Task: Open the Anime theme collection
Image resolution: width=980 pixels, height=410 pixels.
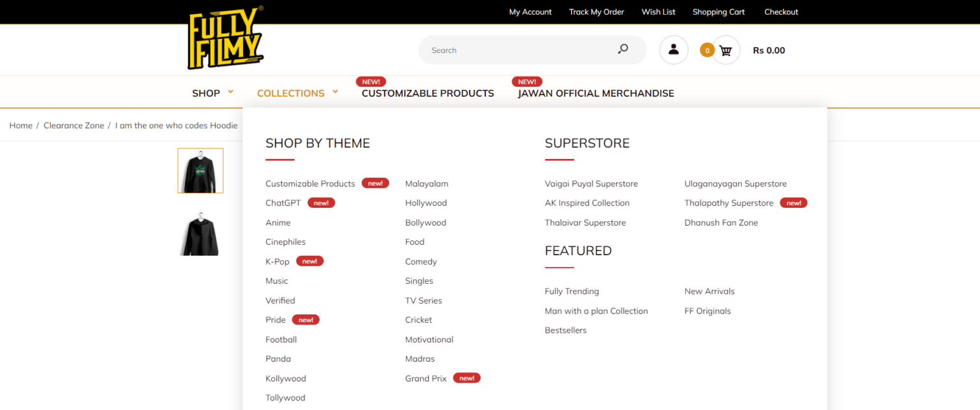Action: coord(278,223)
